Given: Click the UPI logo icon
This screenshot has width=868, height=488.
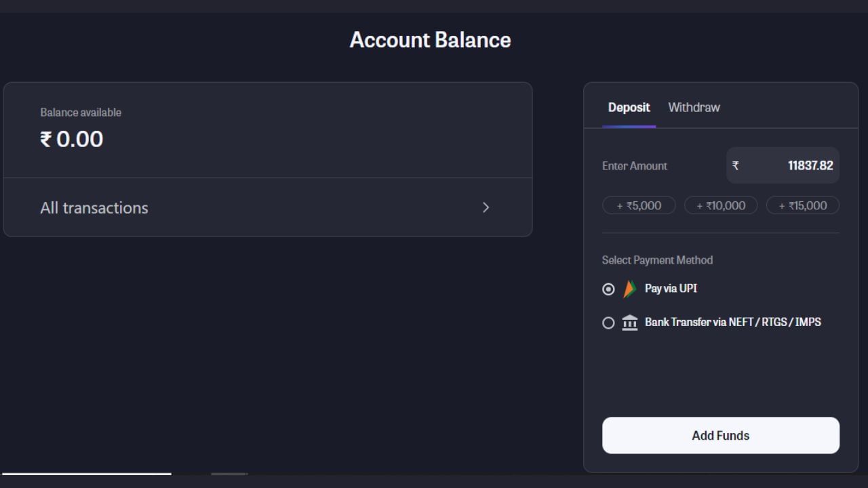Looking at the screenshot, I should 630,289.
